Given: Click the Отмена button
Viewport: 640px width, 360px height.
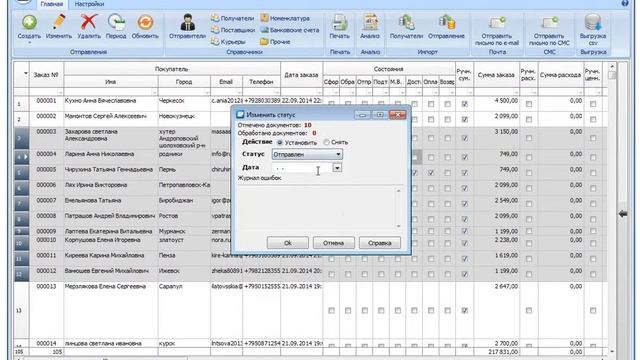Looking at the screenshot, I should coord(333,243).
